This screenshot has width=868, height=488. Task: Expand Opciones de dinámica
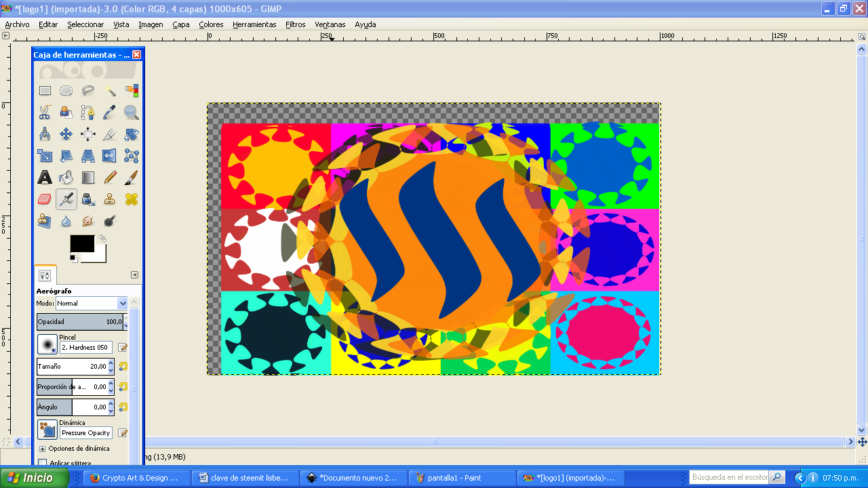pos(43,448)
